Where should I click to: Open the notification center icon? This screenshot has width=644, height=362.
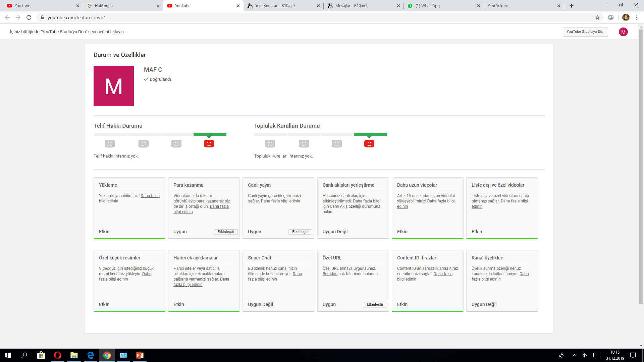coord(633,355)
